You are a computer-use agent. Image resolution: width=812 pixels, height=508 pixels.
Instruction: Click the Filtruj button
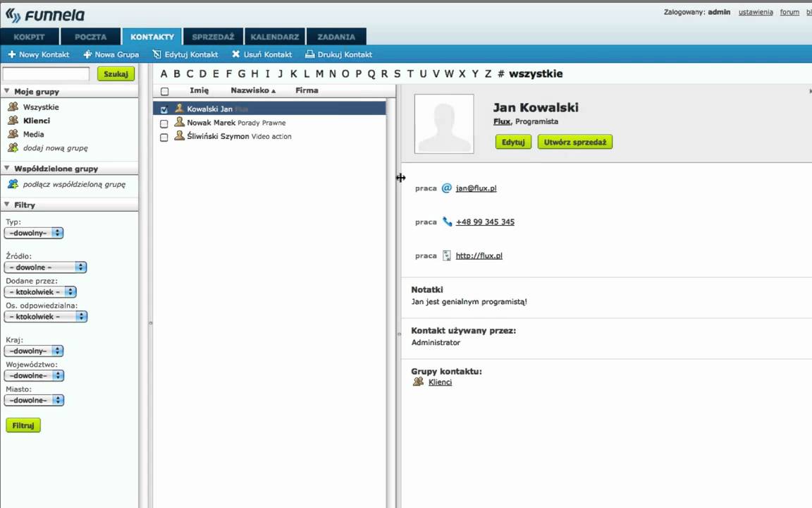click(23, 425)
